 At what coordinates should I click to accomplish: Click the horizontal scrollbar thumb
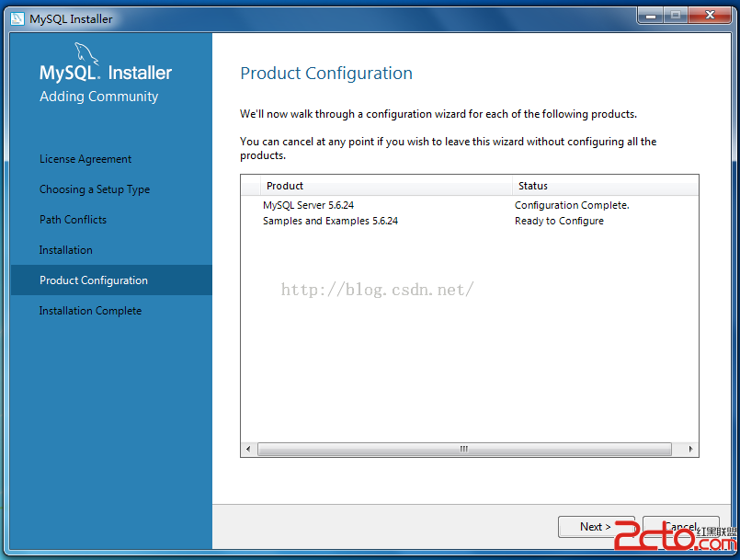[464, 449]
